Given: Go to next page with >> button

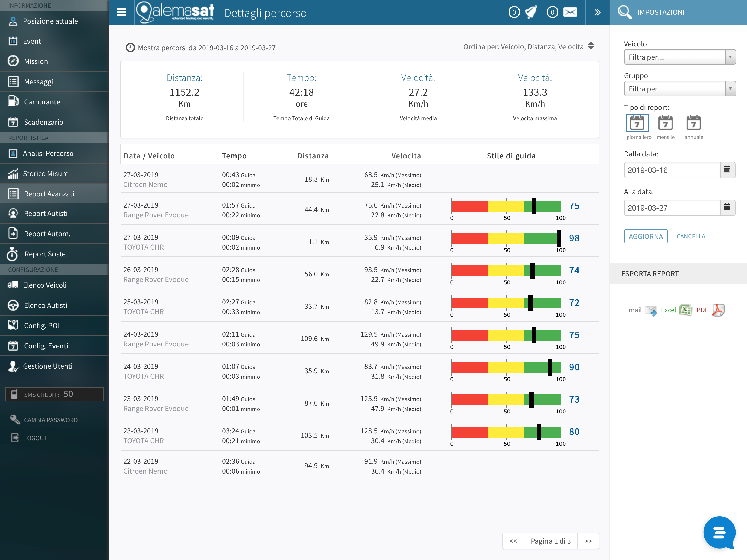Looking at the screenshot, I should click(588, 541).
